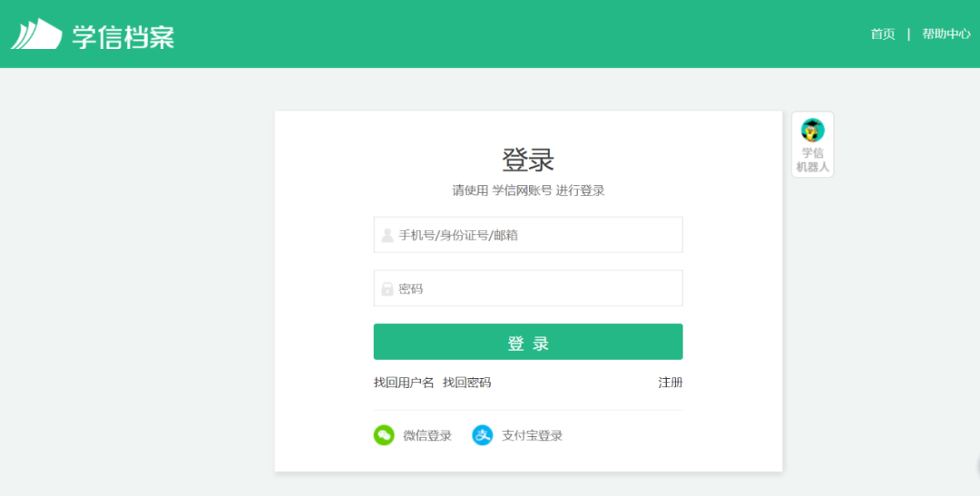Click the 登录 heading text

point(528,160)
